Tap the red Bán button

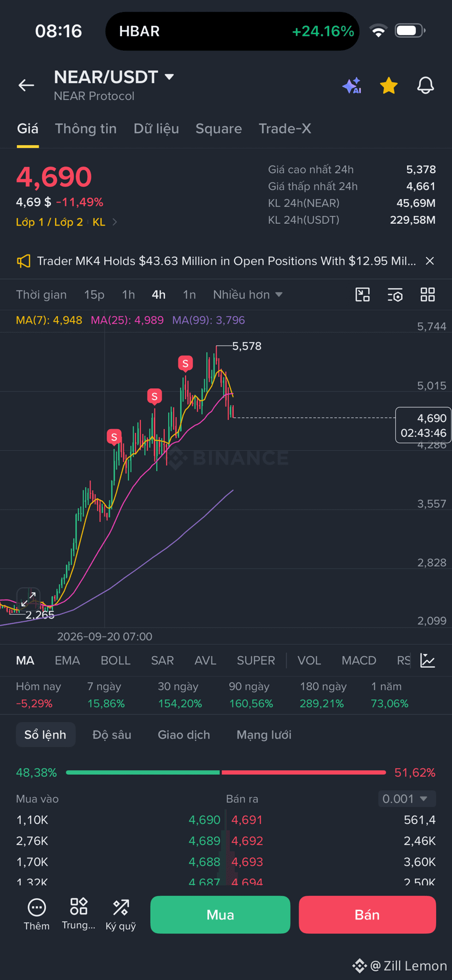click(367, 914)
